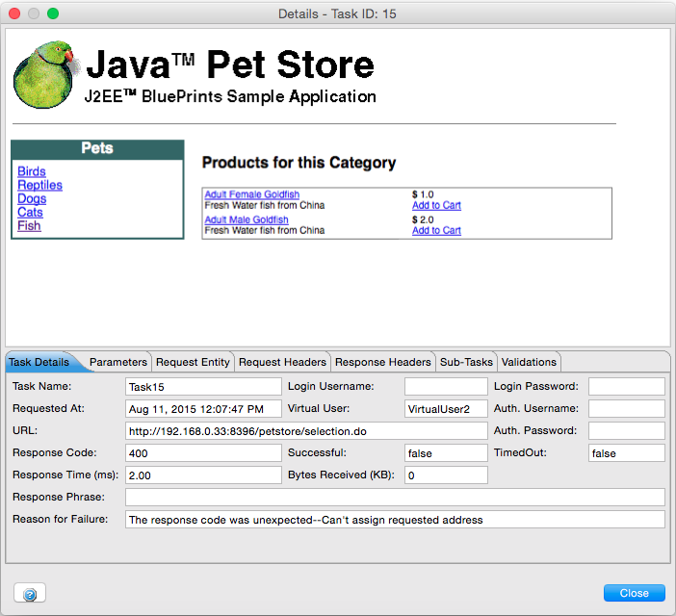This screenshot has width=676, height=616.
Task: Close the details dialog with Close button
Action: [635, 593]
